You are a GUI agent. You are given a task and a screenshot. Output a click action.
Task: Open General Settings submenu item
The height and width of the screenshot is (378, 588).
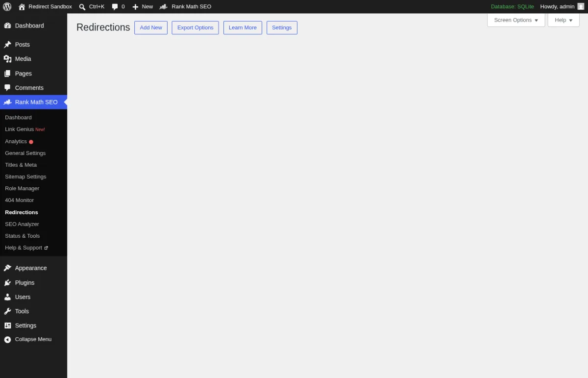point(25,153)
